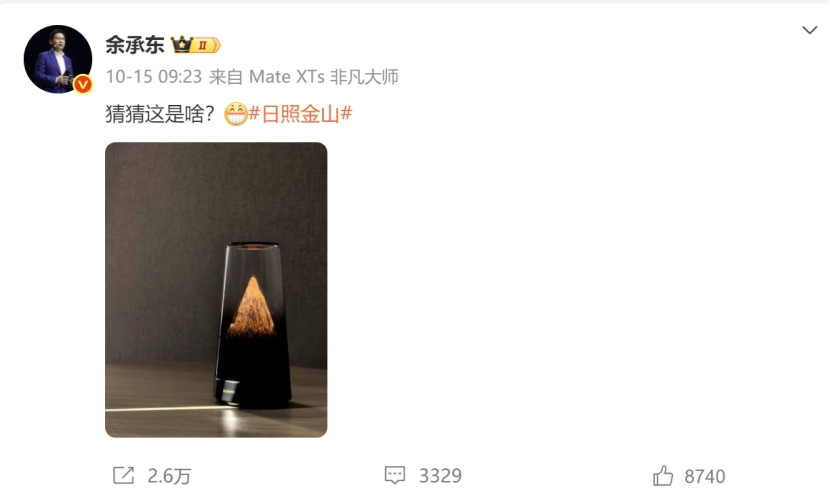830x499 pixels.
Task: Expand the post options chevron
Action: [809, 30]
